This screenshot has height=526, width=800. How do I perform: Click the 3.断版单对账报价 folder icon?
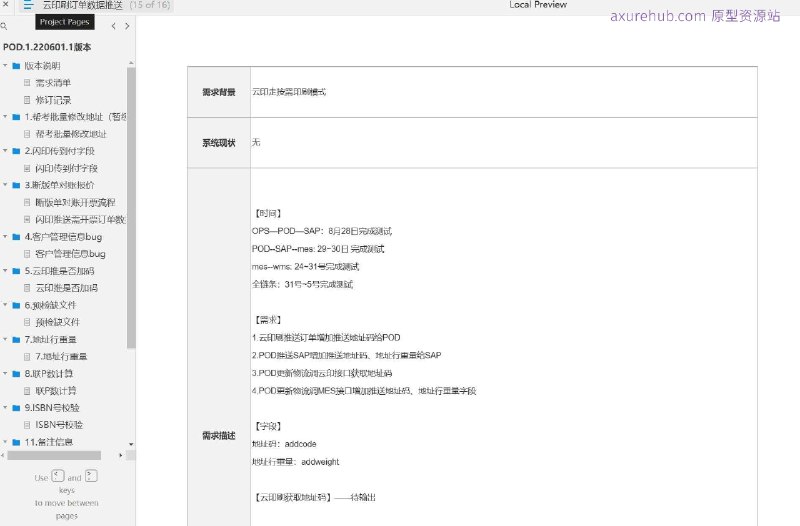point(16,185)
